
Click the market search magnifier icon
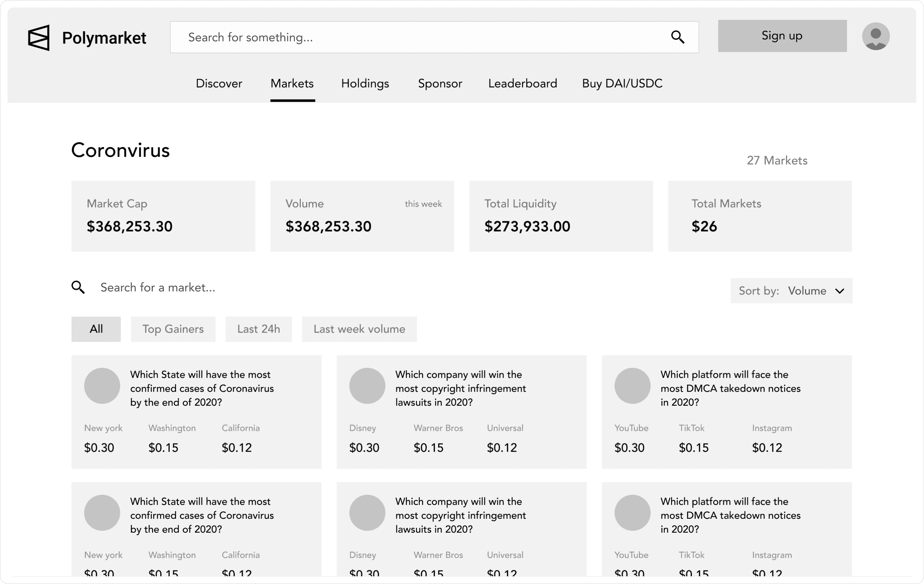(x=78, y=287)
